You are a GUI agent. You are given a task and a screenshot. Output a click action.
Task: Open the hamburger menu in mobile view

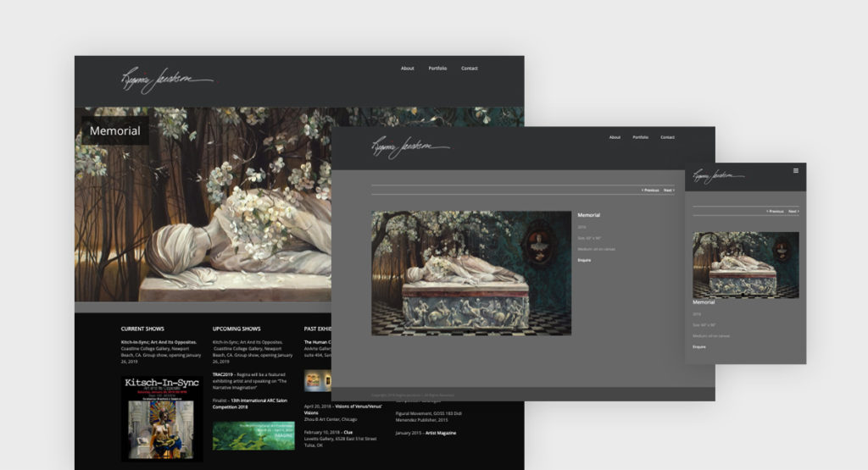click(x=795, y=171)
